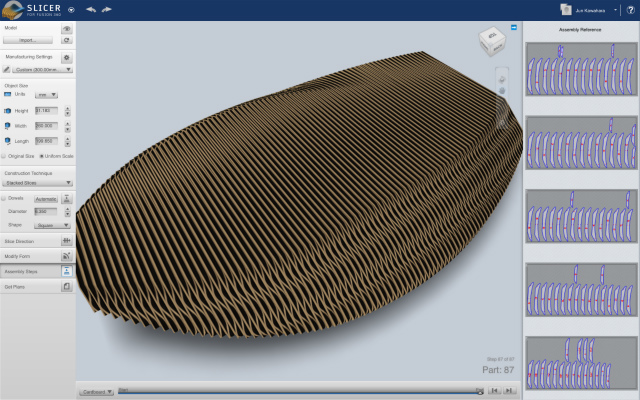The width and height of the screenshot is (640, 400).
Task: Enable the Dowels checkbox
Action: [x=4, y=198]
